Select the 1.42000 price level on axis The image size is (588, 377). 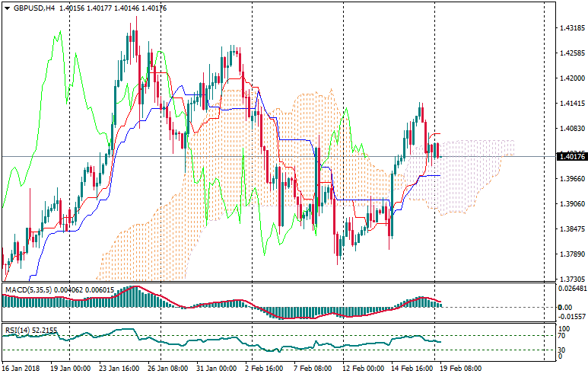tap(571, 78)
